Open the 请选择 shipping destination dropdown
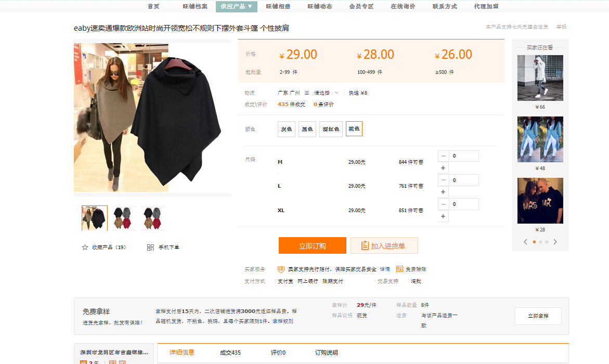609x364 pixels. pyautogui.click(x=326, y=93)
